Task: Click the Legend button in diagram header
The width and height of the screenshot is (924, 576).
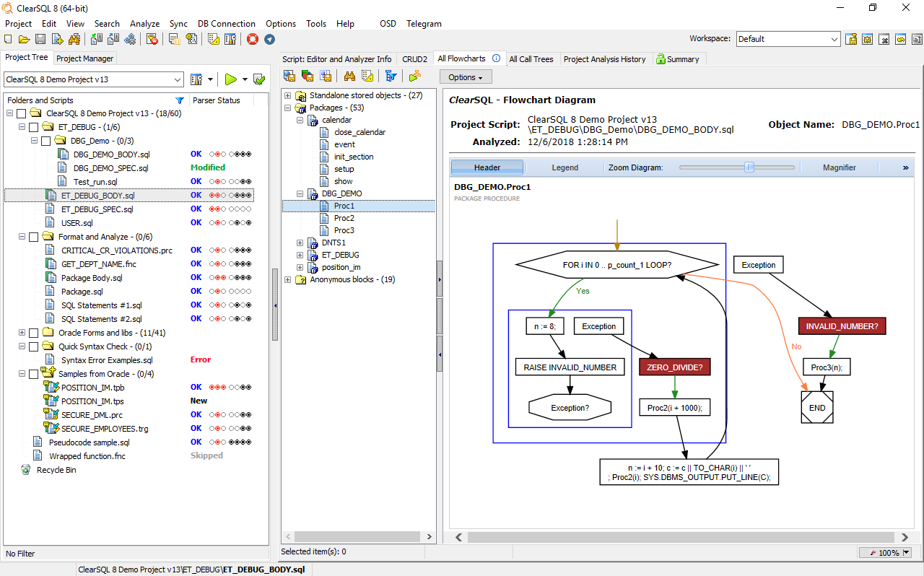Action: click(565, 167)
